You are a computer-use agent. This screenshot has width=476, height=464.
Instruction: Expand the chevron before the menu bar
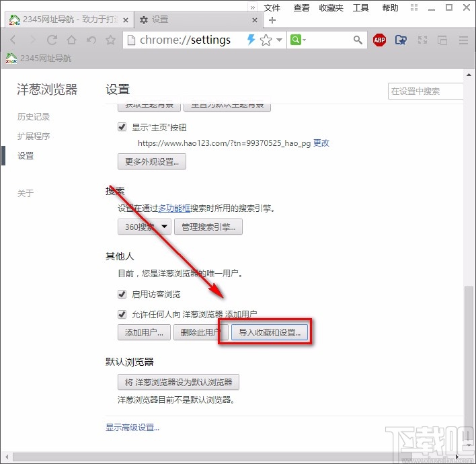253,7
